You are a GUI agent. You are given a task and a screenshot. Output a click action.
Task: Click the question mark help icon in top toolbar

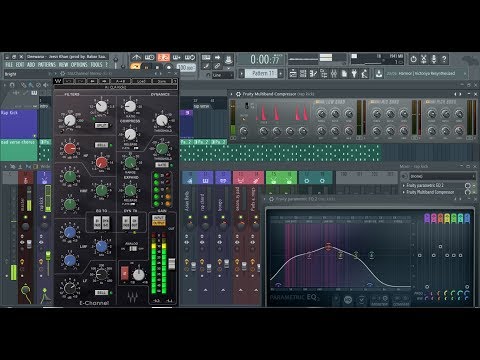pos(444,59)
